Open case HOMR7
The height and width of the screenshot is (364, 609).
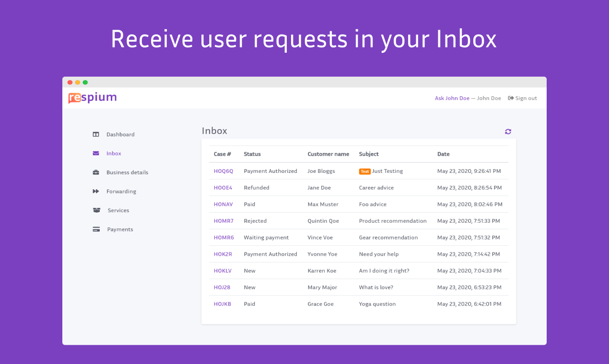pos(223,221)
